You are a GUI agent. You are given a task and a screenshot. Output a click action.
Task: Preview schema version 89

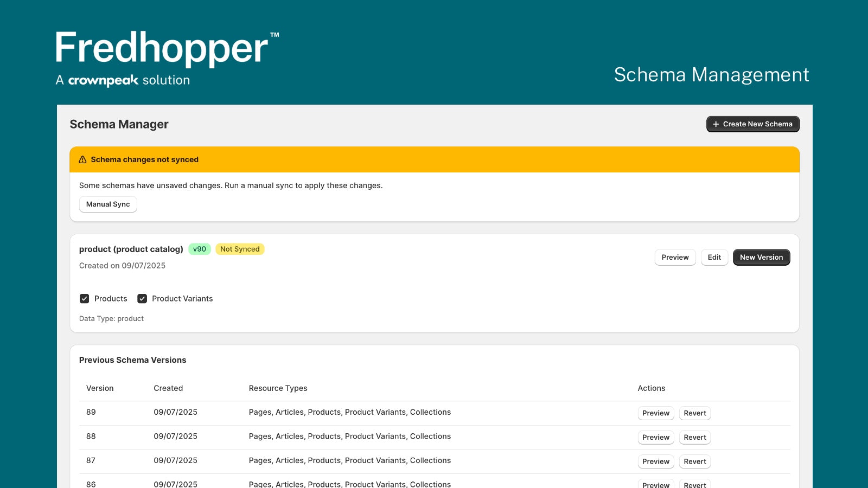(656, 413)
